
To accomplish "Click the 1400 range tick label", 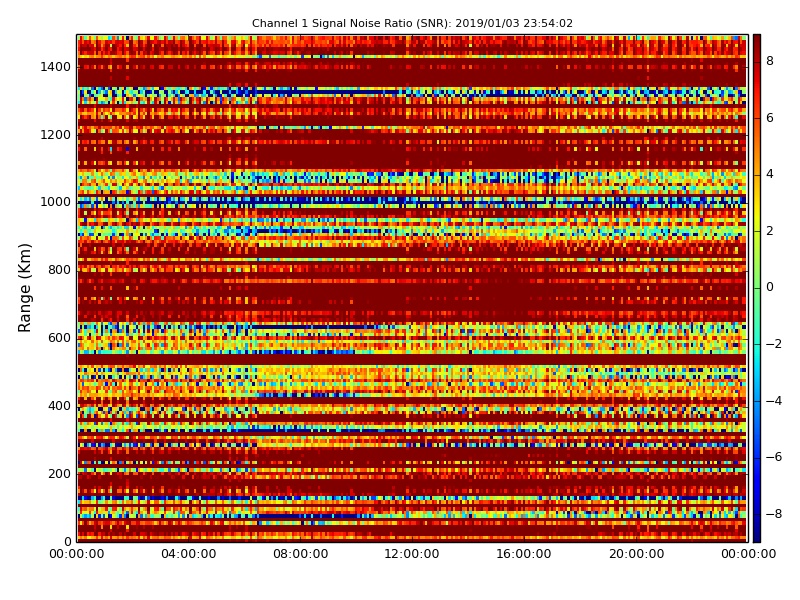I will click(x=55, y=67).
